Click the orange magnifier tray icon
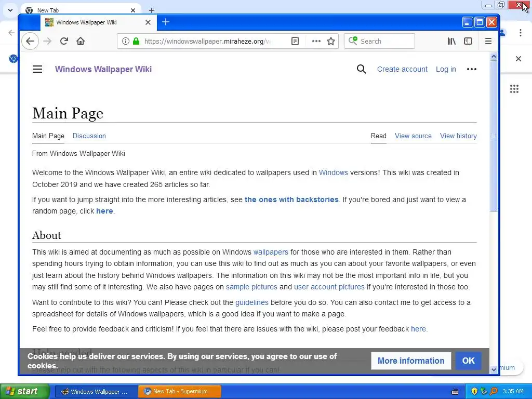Viewport: 532px width, 399px height. (494, 391)
